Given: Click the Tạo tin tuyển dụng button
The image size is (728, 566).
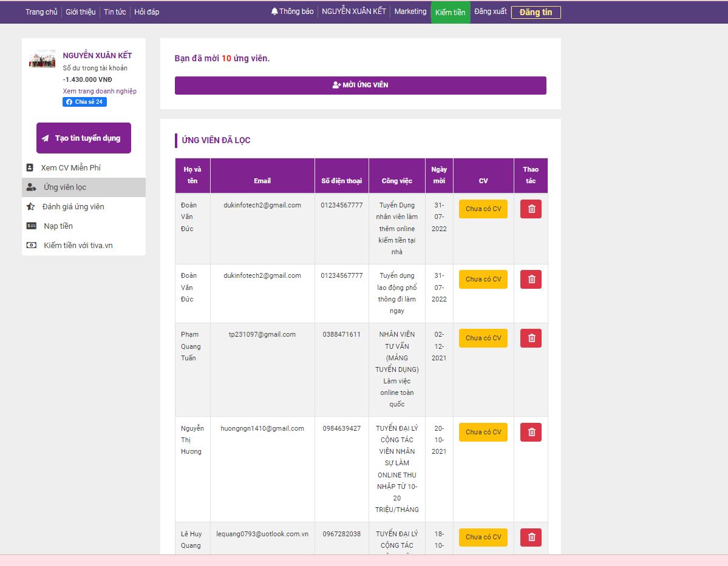Looking at the screenshot, I should coord(84,138).
